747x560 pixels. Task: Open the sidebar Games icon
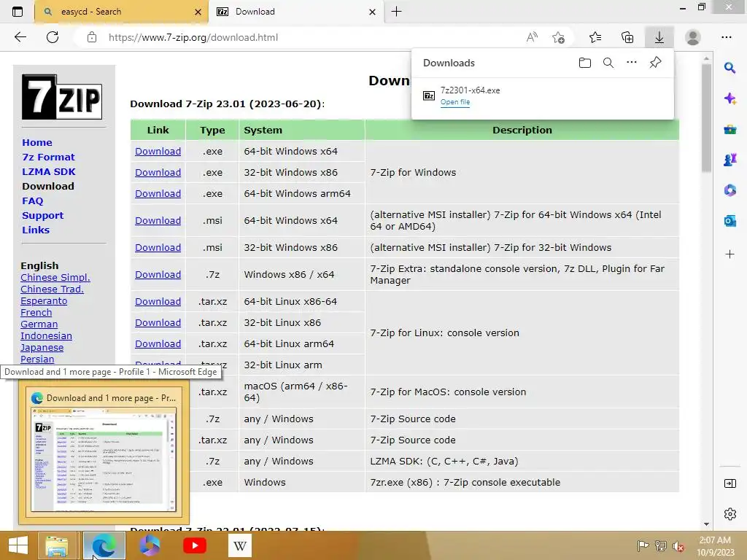tap(729, 160)
